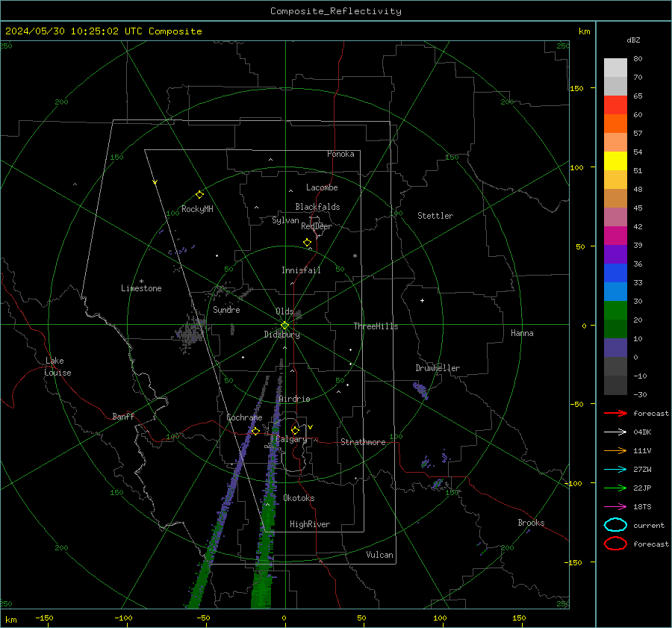Screen dimensions: 672x628
Task: Click the yellow diamond marker near RockyMH
Action: [x=199, y=195]
